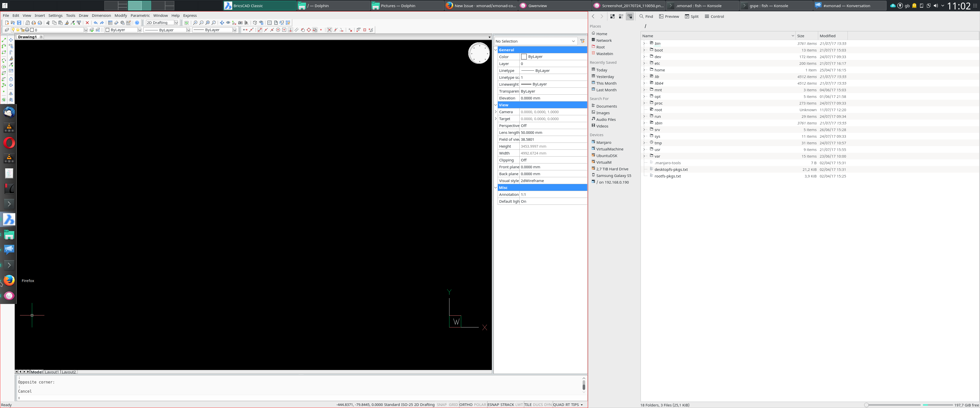
Task: Toggle SNAP mode on
Action: click(x=441, y=405)
